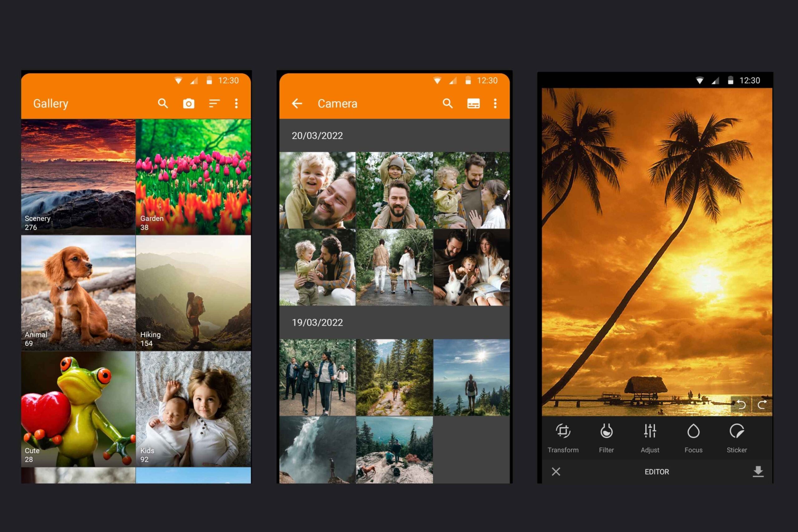
Task: Go back from the Camera folder
Action: point(297,103)
